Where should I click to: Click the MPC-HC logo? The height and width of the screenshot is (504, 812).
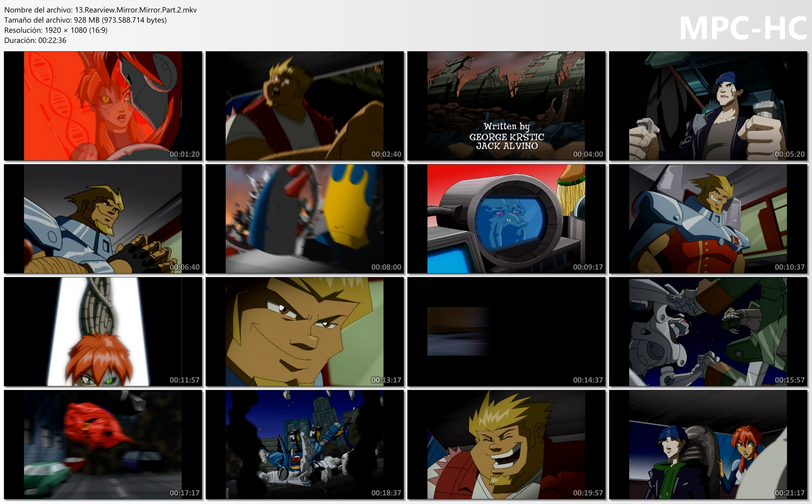click(x=743, y=29)
